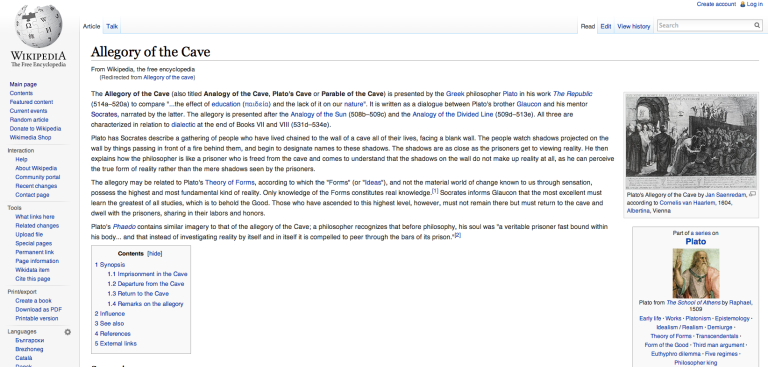Click the enlarge icon under the cave engraving
The height and width of the screenshot is (367, 768).
click(753, 194)
